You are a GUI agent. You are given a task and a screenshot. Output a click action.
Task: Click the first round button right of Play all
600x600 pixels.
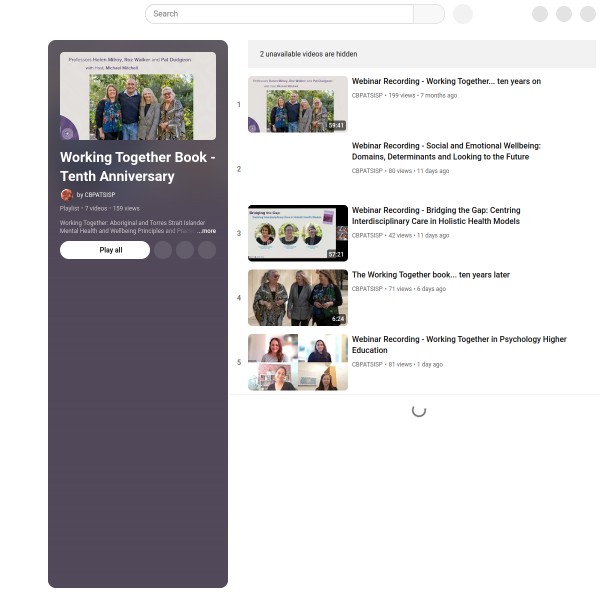point(163,250)
